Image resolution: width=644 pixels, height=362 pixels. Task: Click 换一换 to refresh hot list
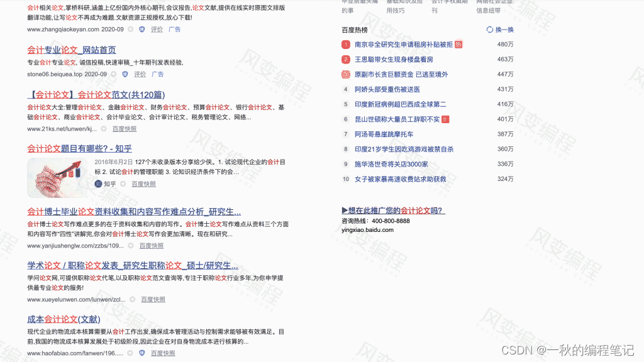[x=504, y=30]
